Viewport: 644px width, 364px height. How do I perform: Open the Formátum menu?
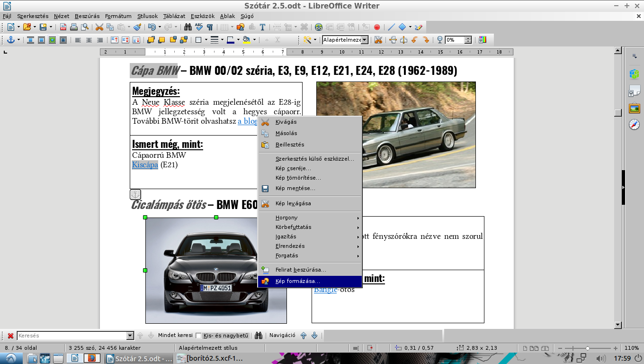pos(118,16)
